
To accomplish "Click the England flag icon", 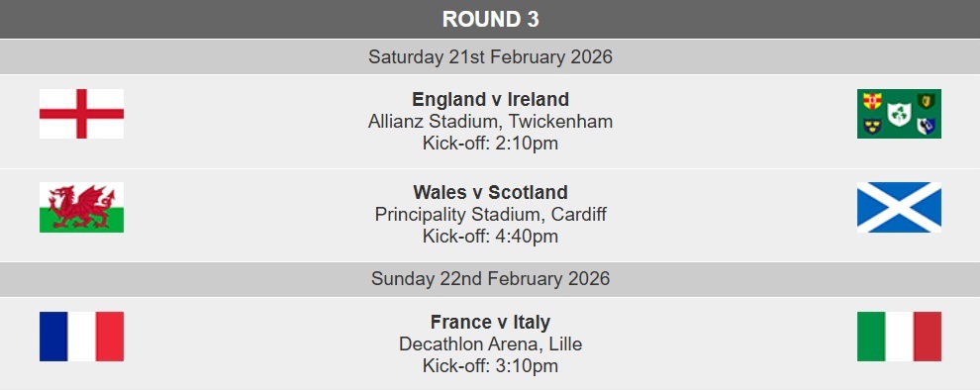I will [81, 114].
